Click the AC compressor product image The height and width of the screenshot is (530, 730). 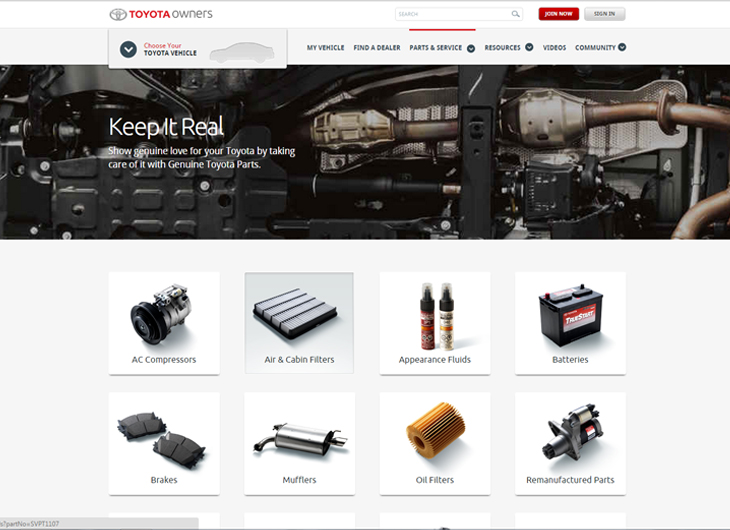click(161, 314)
